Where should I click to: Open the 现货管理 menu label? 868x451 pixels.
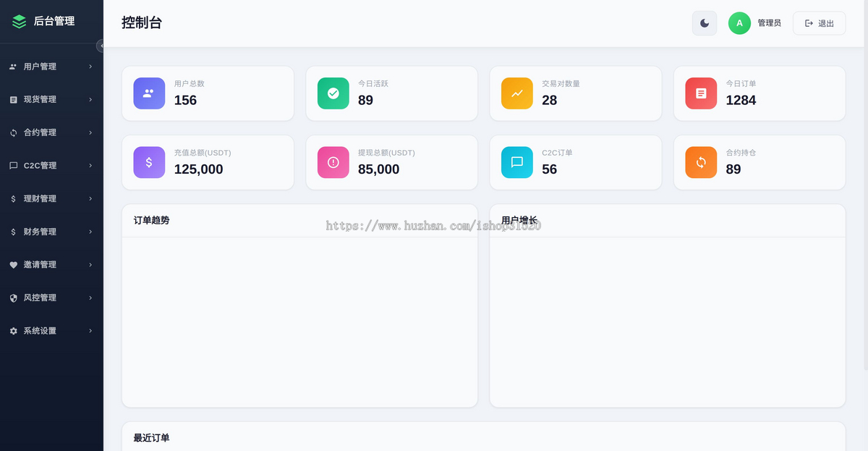click(x=40, y=100)
